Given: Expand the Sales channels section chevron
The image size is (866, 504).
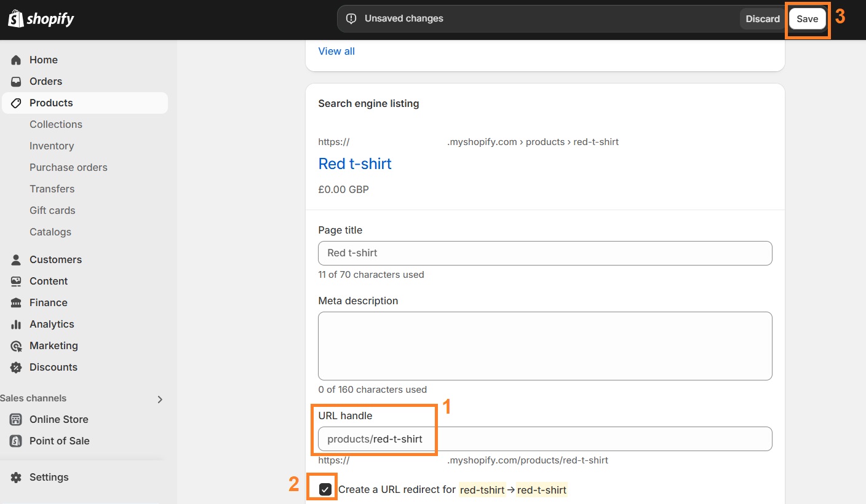Looking at the screenshot, I should tap(160, 399).
